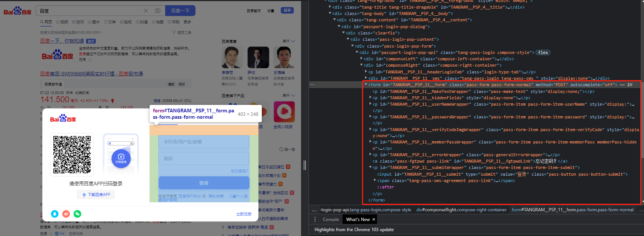This screenshot has width=644, height=236.
Task: Click the login dialog's Baidu logo
Action: [x=63, y=119]
